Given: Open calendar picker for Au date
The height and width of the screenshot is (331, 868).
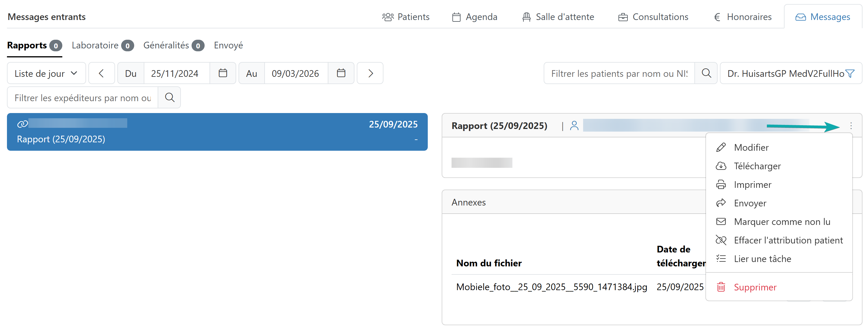Looking at the screenshot, I should (x=341, y=73).
